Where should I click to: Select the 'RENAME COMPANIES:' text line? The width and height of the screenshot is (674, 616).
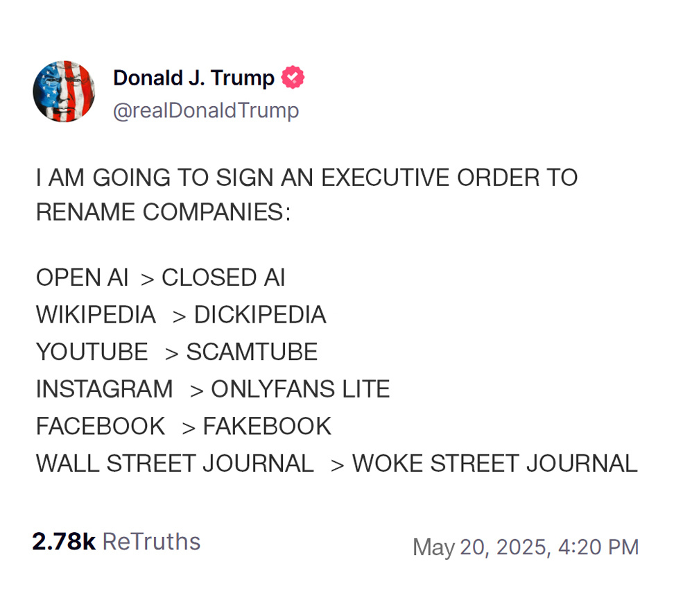pyautogui.click(x=163, y=212)
